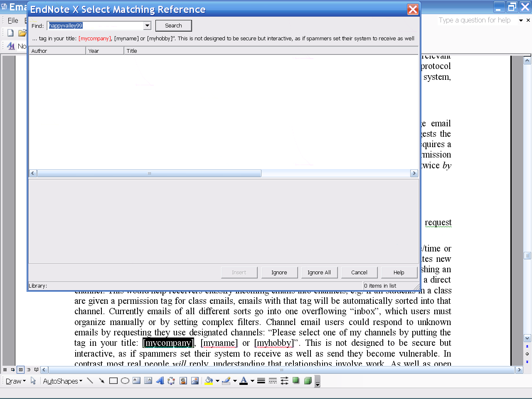532x399 pixels.
Task: Click the Ignore button
Action: click(279, 273)
